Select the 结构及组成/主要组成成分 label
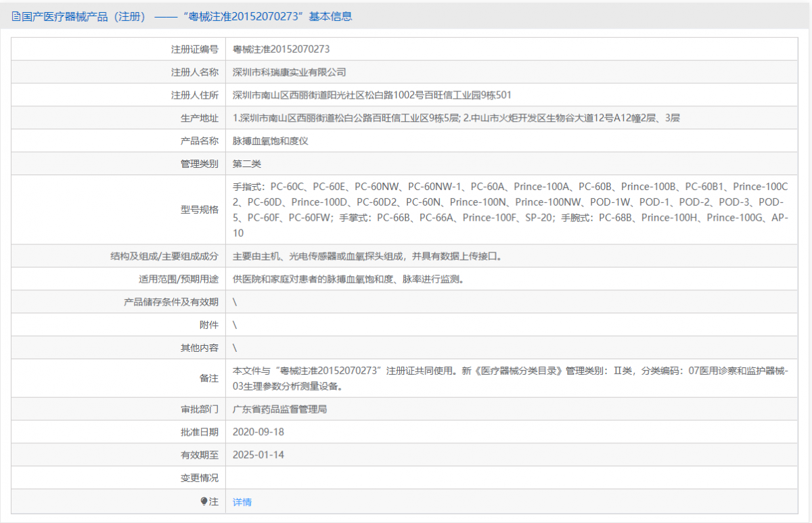The height and width of the screenshot is (523, 812). click(x=164, y=256)
